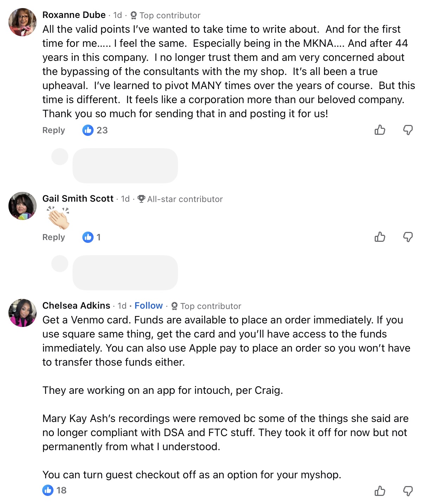Click Roxanne Dube's profile picture
This screenshot has height=504, width=425.
coord(23,22)
